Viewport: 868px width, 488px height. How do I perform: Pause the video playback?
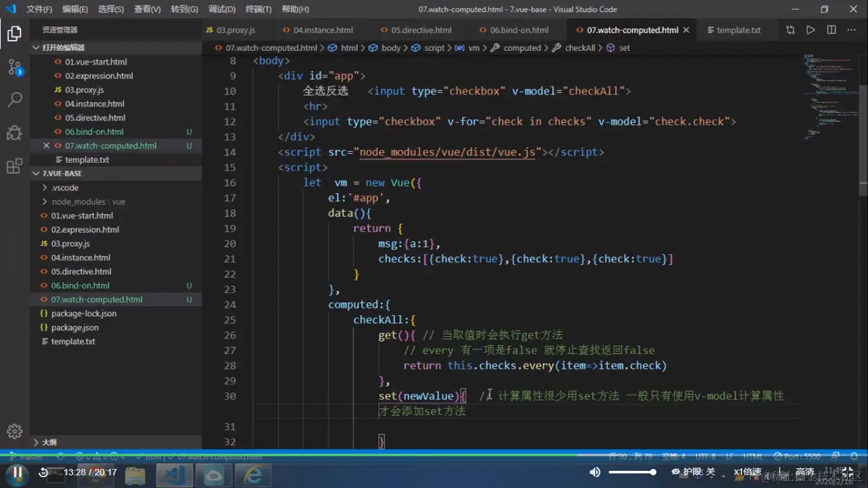18,472
